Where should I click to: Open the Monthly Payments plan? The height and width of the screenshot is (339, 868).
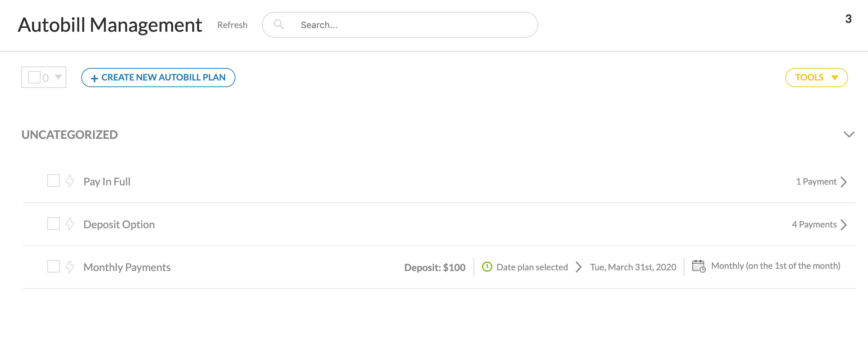(127, 267)
